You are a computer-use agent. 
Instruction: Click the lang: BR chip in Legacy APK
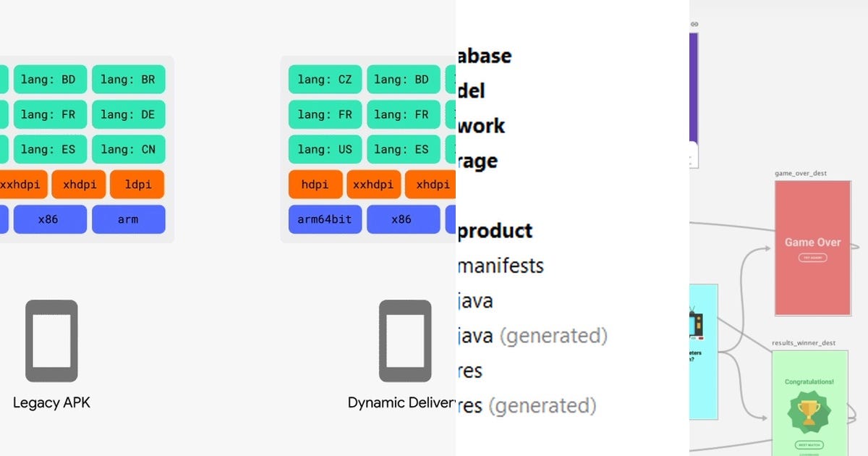[x=129, y=80]
